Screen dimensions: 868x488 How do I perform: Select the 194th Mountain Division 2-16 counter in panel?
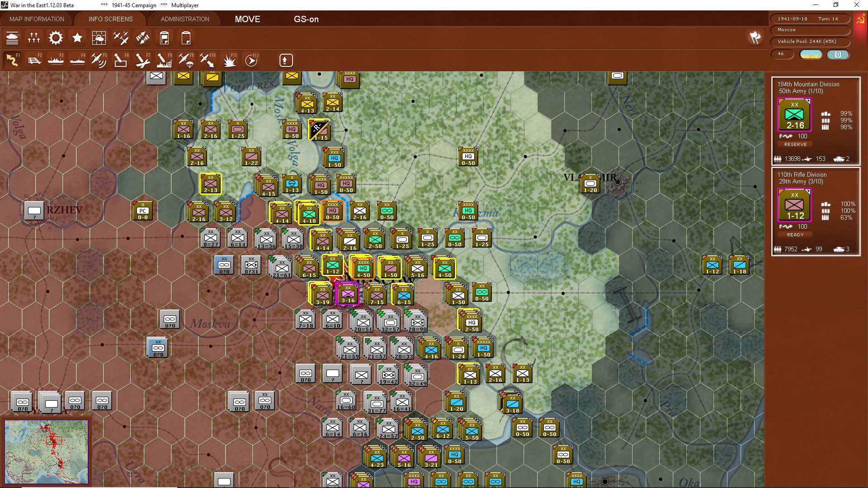pos(794,115)
